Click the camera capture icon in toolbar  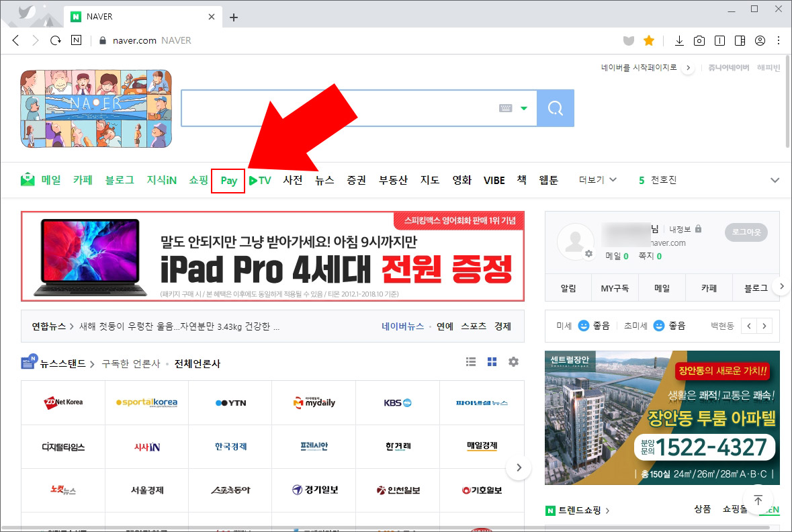click(699, 40)
